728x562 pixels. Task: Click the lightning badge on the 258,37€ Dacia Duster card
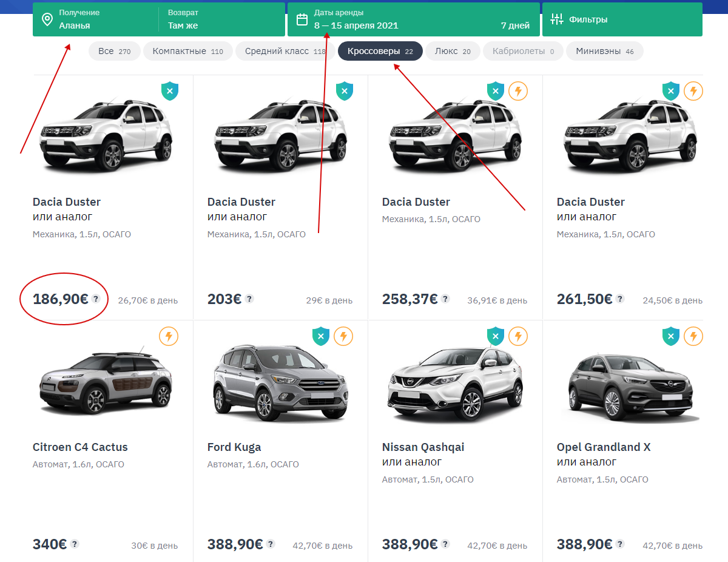pyautogui.click(x=518, y=91)
